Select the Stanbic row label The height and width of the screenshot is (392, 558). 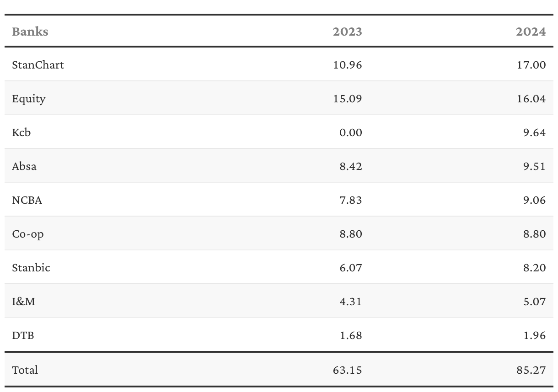31,268
